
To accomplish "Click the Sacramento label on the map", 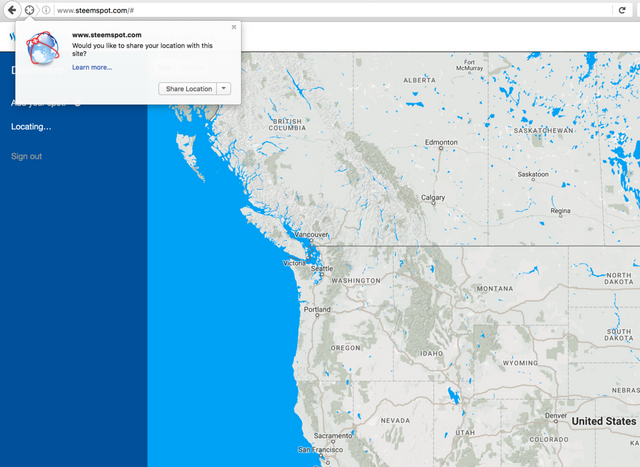I will tap(333, 436).
